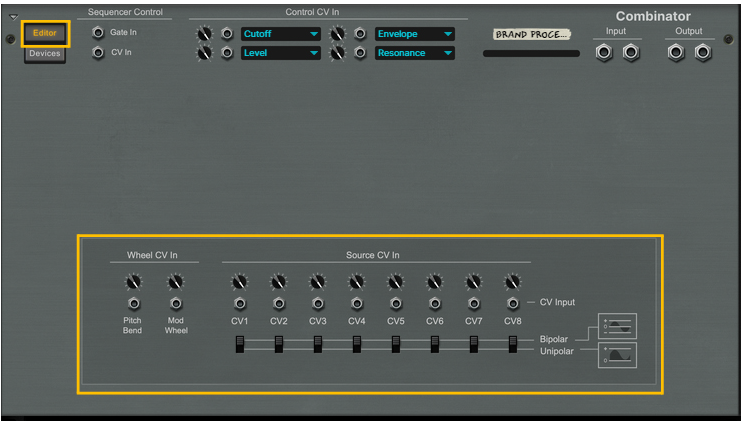Open the Resonance destination dropdown
This screenshot has width=745, height=424.
pos(415,53)
